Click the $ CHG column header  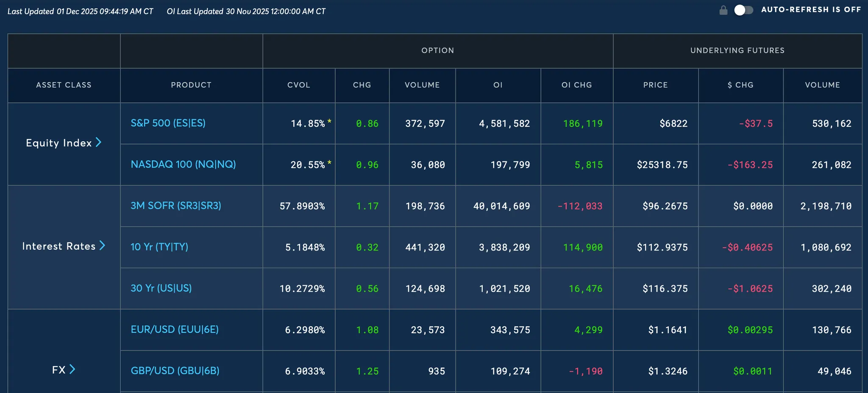(740, 85)
